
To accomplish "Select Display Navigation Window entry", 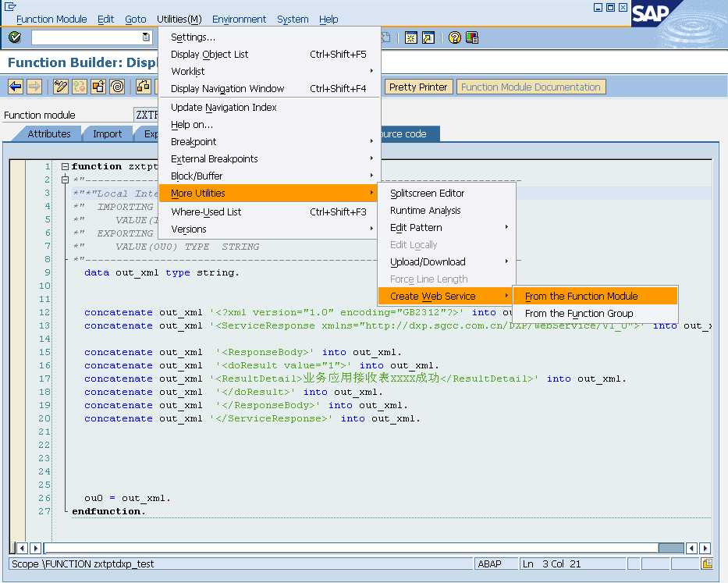I will point(268,89).
